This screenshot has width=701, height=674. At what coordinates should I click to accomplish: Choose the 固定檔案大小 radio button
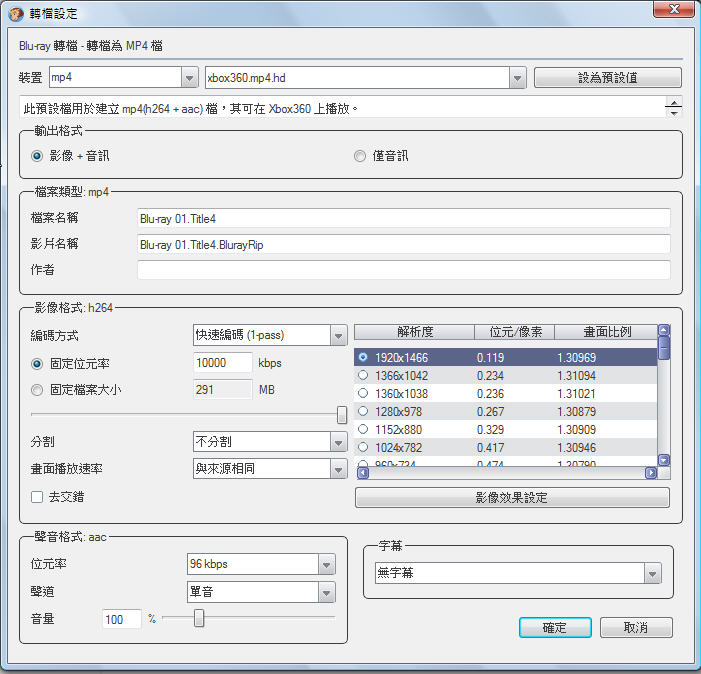pos(37,390)
